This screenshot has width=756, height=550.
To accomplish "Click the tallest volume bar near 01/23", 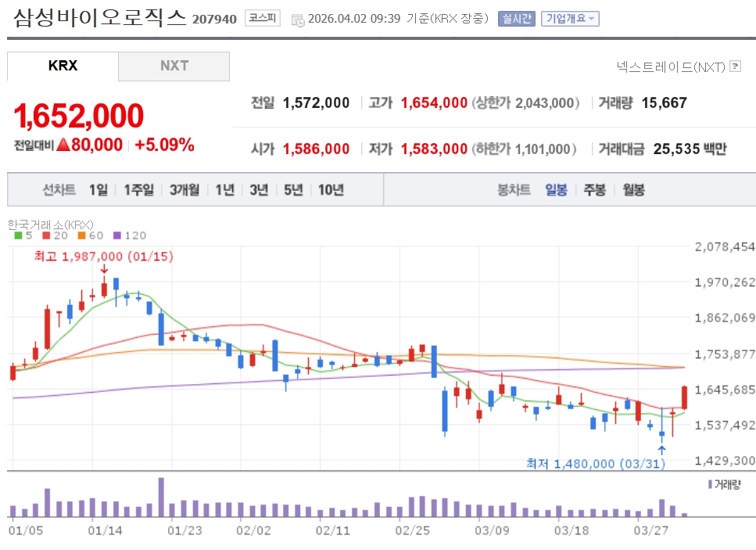I will 161,497.
